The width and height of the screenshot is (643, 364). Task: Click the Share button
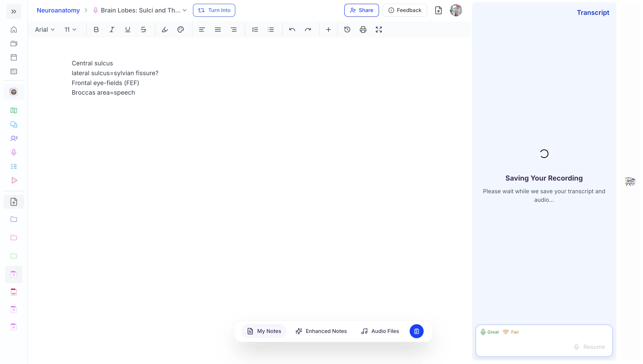tap(361, 10)
